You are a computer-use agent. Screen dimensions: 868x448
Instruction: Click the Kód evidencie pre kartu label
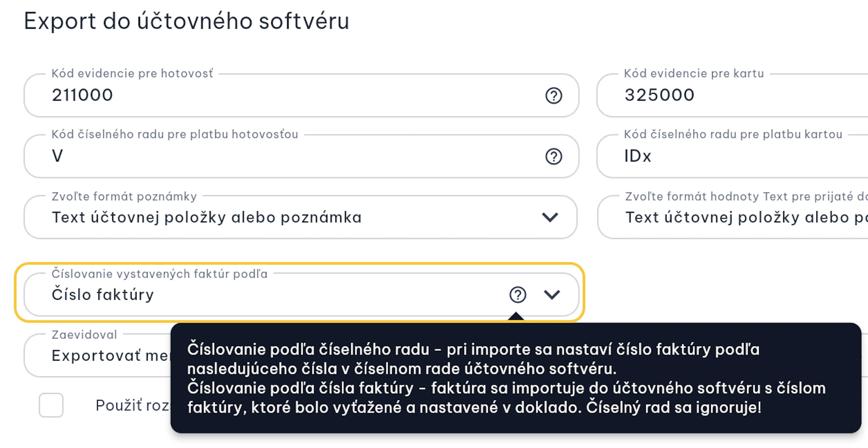(x=694, y=73)
